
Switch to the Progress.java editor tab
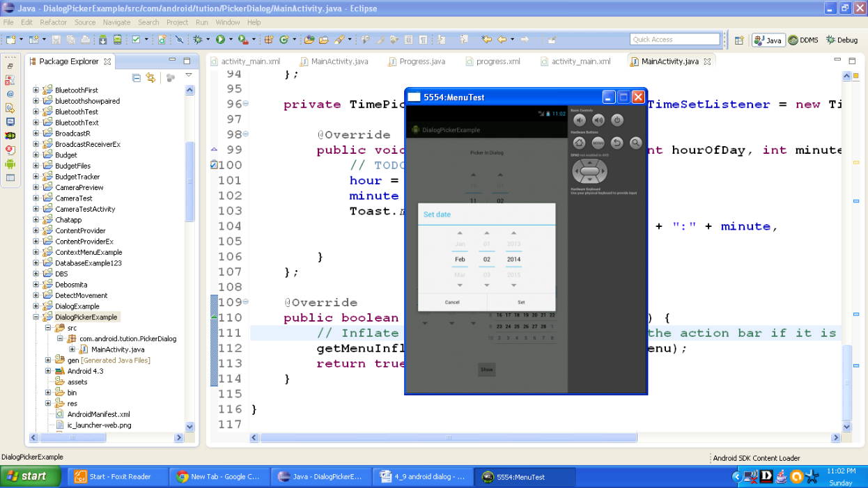422,61
